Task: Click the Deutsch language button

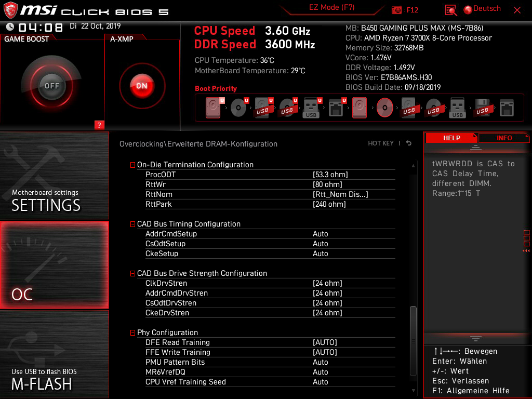Action: tap(487, 9)
